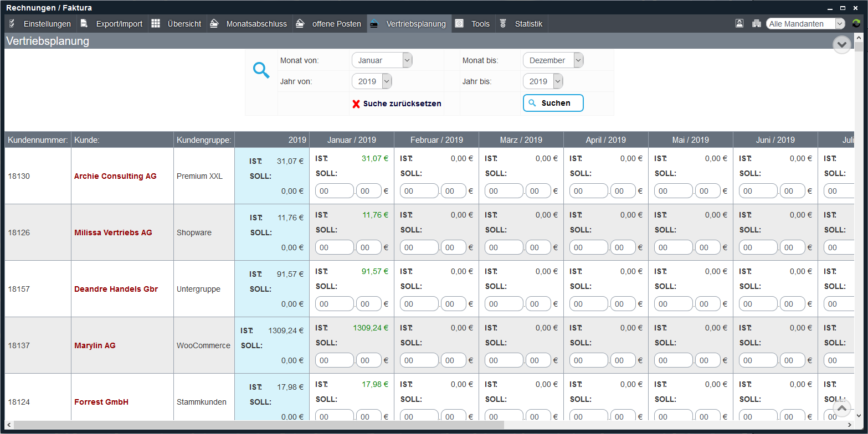Open the Jahr von dropdown
Image resolution: width=868 pixels, height=434 pixels.
[x=372, y=81]
